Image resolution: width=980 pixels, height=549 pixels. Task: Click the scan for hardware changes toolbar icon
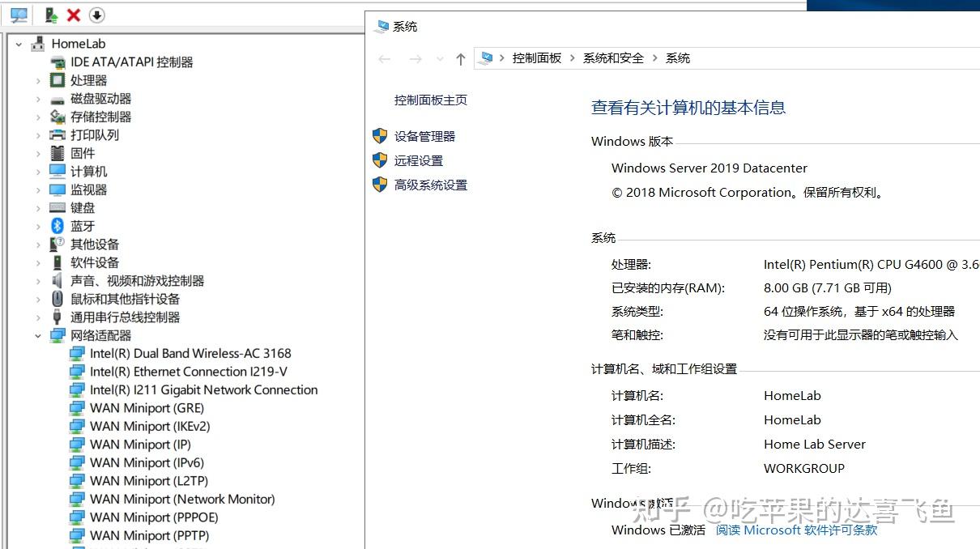[50, 15]
